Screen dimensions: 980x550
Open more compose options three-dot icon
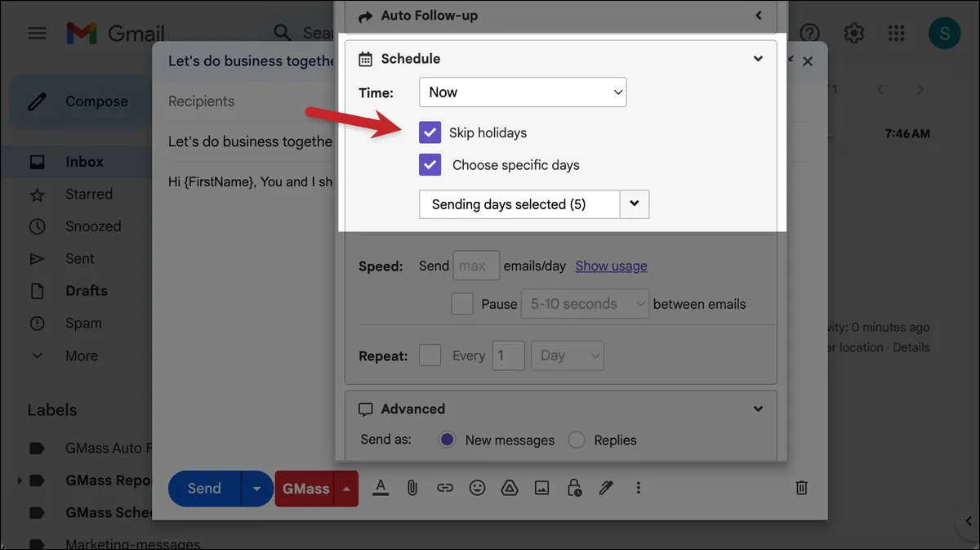tap(639, 488)
